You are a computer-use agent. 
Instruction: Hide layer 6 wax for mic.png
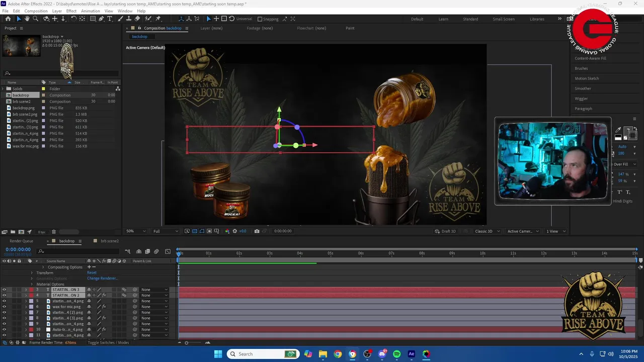(x=4, y=307)
